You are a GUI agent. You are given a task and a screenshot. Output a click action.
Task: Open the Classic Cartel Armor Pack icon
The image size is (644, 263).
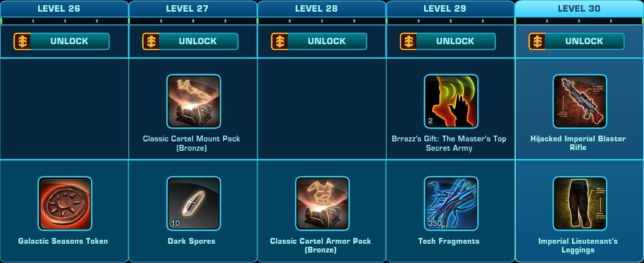click(323, 204)
